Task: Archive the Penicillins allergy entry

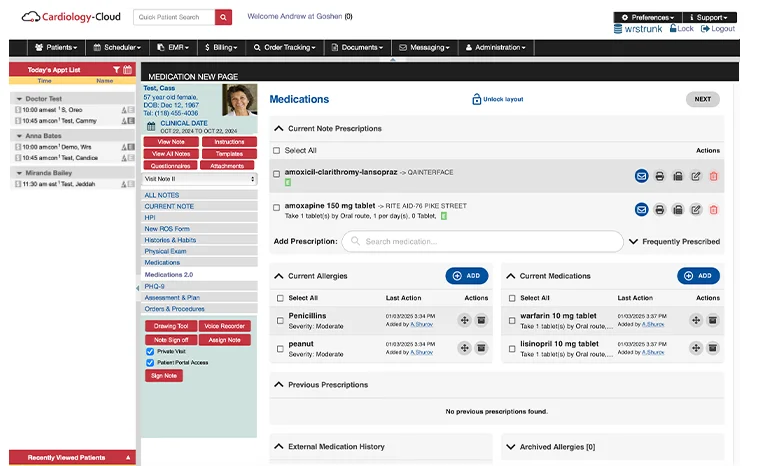Action: click(x=480, y=320)
